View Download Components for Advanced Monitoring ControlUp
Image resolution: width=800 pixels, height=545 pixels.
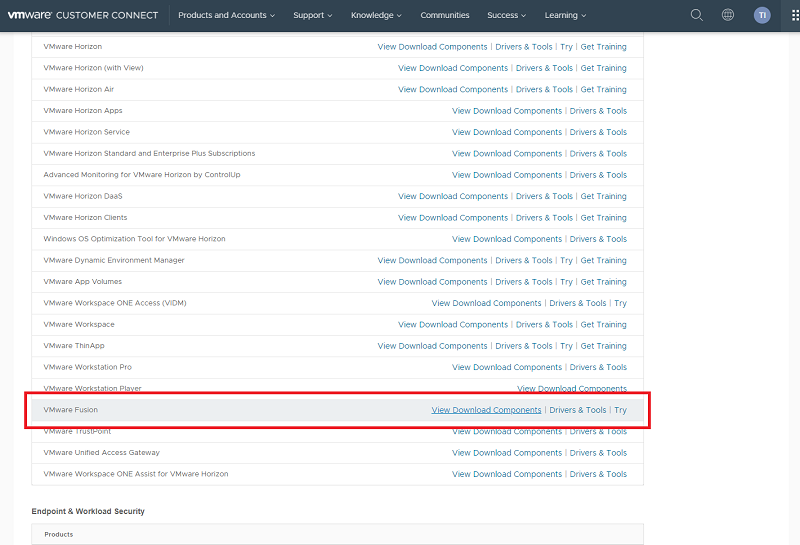[x=507, y=175]
